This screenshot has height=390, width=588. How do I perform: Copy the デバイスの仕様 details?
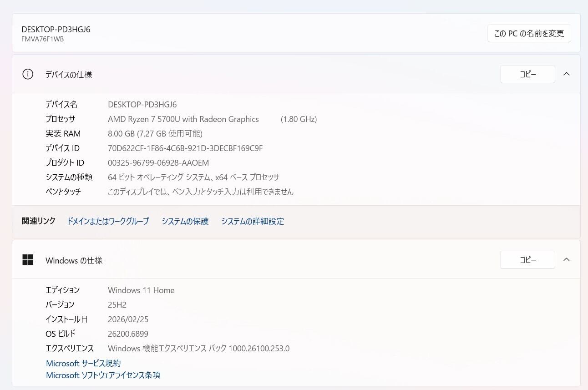(x=527, y=74)
